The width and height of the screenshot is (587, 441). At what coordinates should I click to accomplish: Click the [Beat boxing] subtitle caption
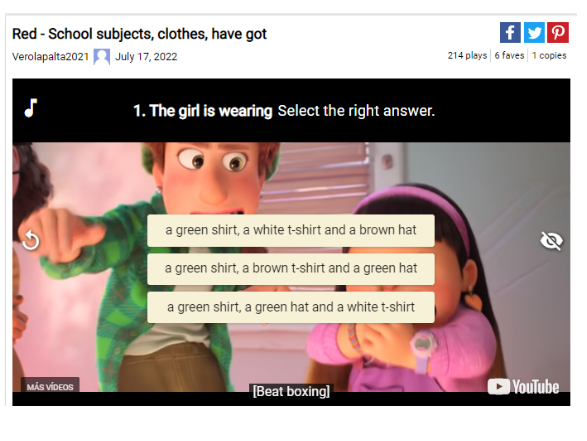click(x=291, y=391)
